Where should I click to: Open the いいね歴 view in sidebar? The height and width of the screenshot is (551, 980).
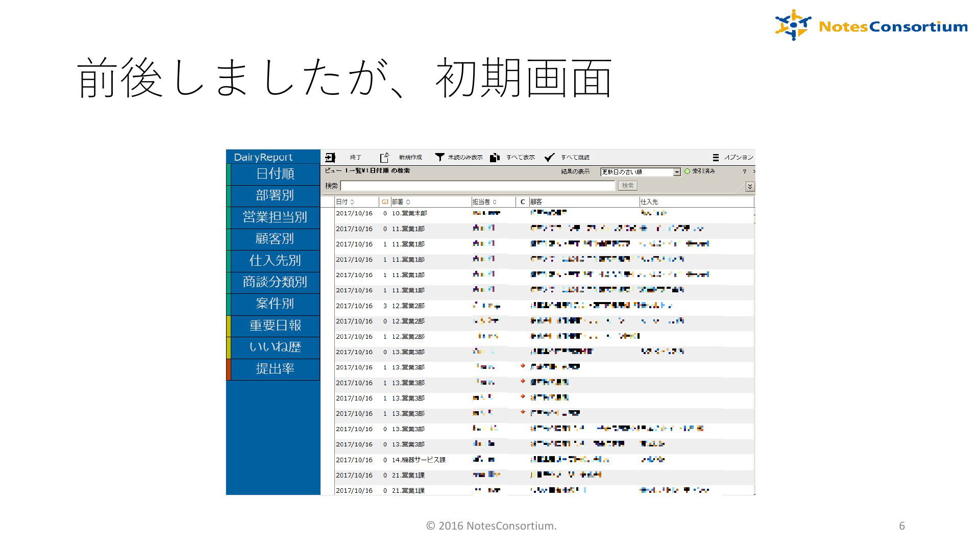(x=275, y=347)
